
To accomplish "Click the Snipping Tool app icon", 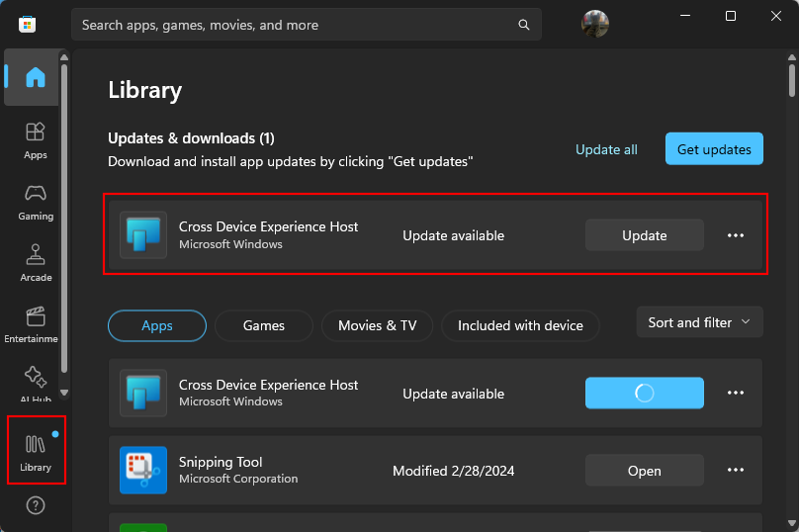I will (x=143, y=470).
